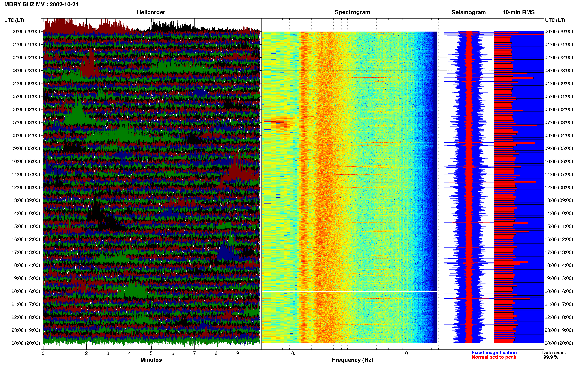588x368 pixels.
Task: Click the "Data avail." label
Action: (554, 352)
